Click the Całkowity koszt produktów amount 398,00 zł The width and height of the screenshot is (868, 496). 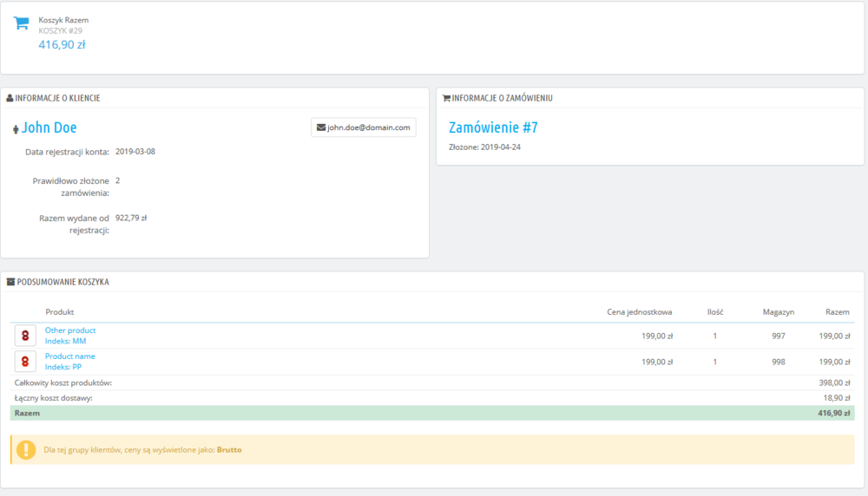tap(834, 382)
